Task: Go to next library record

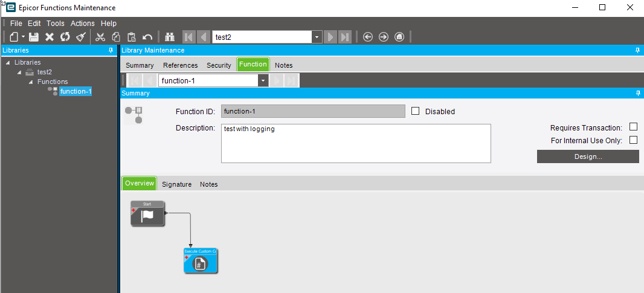Action: pyautogui.click(x=330, y=37)
